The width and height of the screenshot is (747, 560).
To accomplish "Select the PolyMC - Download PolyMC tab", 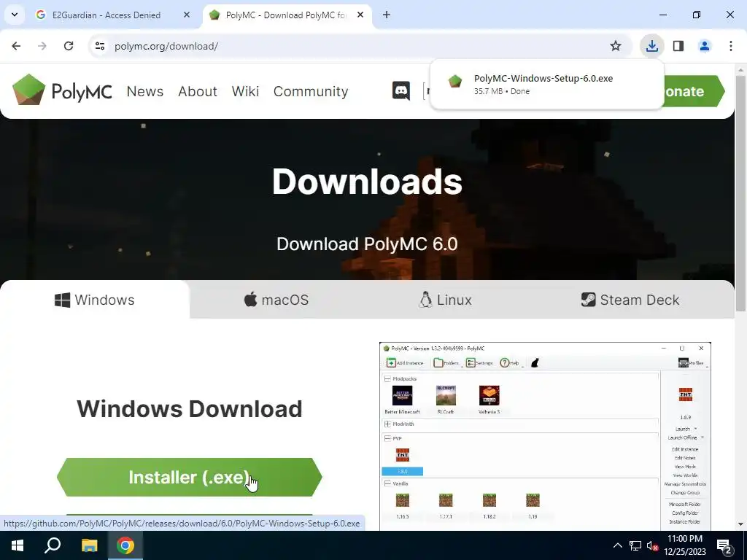I will coord(287,15).
